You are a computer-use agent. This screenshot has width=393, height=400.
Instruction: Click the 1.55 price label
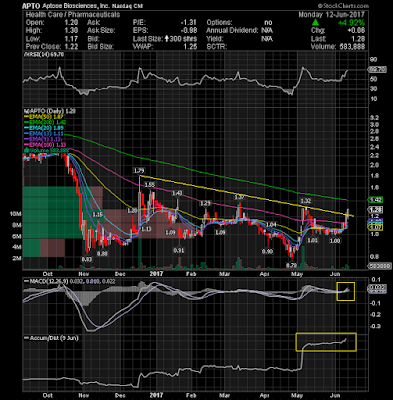(150, 185)
